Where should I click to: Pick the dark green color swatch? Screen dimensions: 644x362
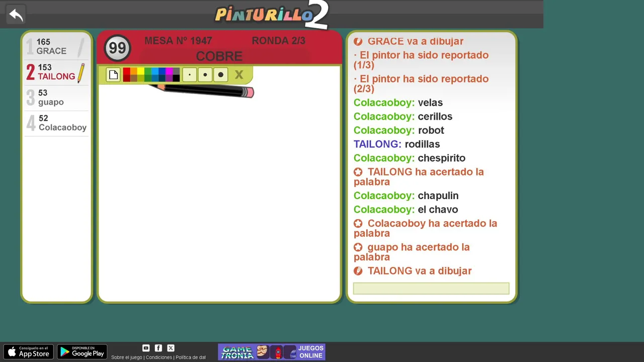148,78
